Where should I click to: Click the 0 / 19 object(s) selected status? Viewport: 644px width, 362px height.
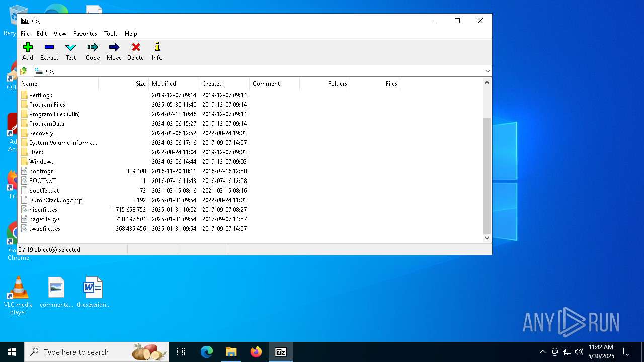click(50, 249)
